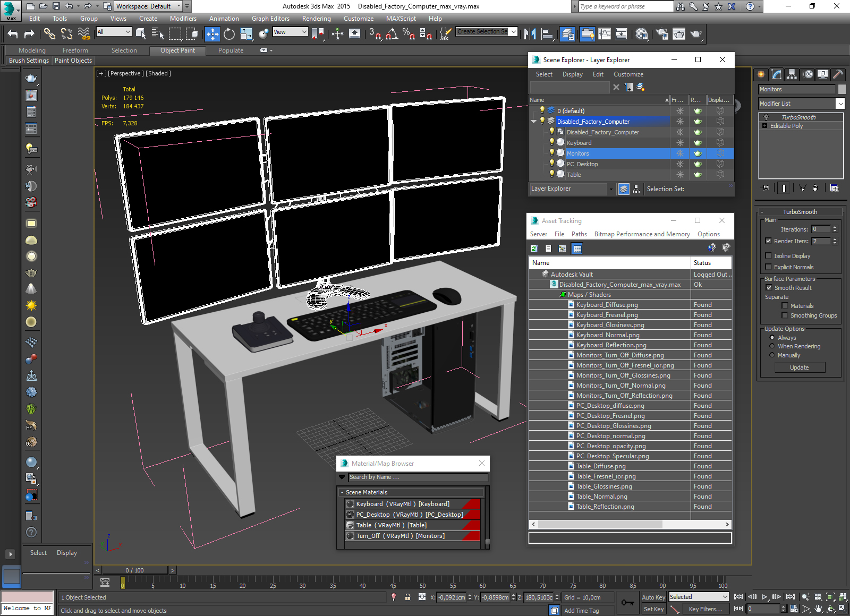Open the Utilities hammer panel icon

[838, 74]
